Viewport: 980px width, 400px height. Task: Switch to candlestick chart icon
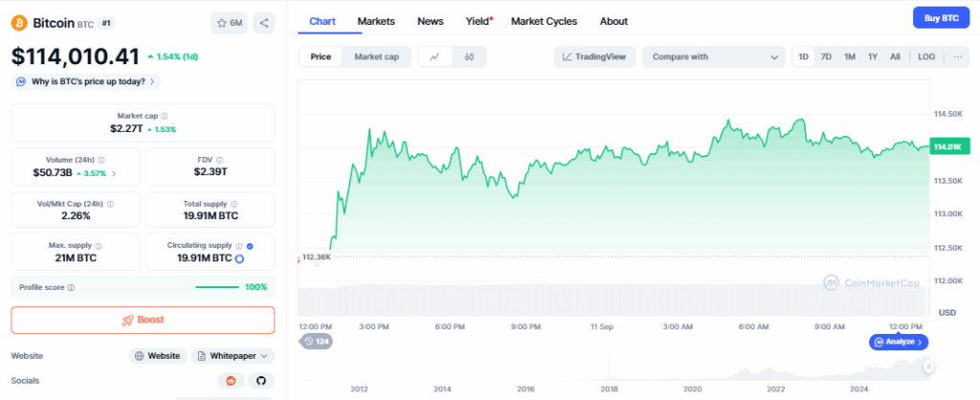tap(469, 57)
